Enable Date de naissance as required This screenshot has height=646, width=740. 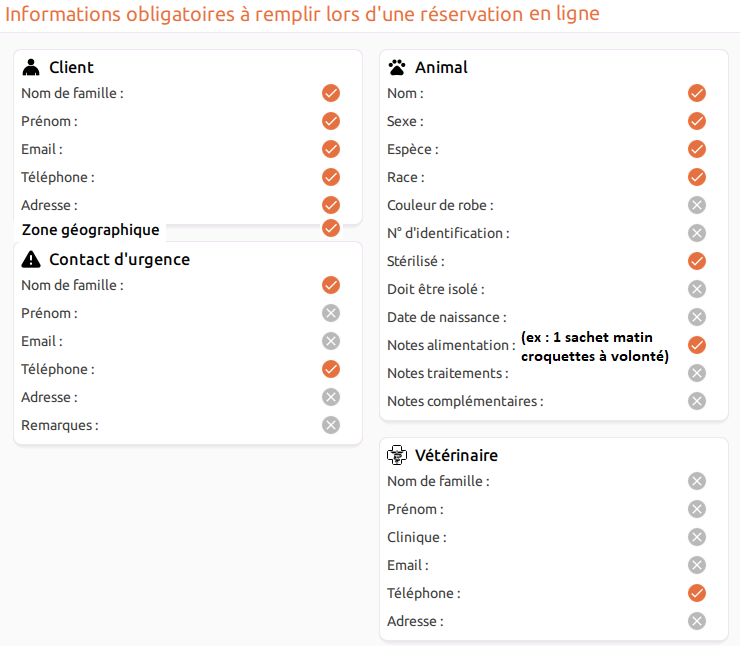pyautogui.click(x=697, y=317)
